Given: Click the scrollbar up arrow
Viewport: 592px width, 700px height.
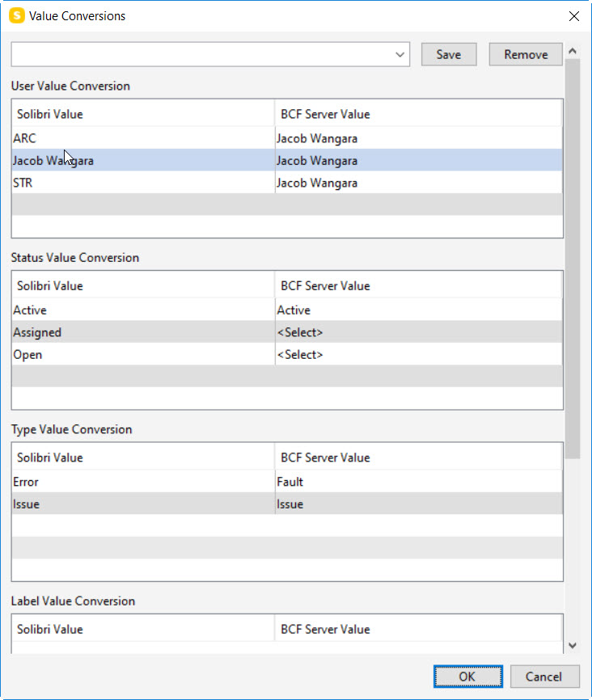Looking at the screenshot, I should [573, 51].
